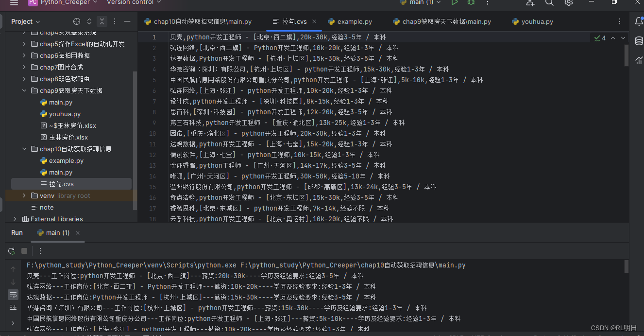Switch to chap9获取房天下数据\main.py tab
This screenshot has height=336, width=644.
tap(442, 22)
